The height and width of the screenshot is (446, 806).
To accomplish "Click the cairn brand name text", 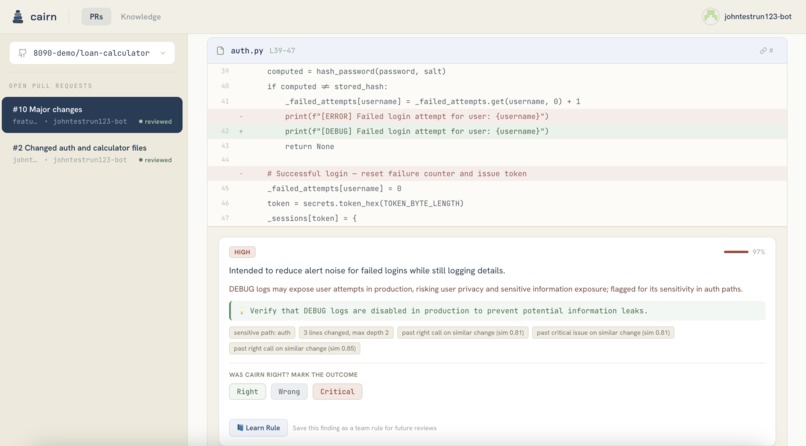I will coord(43,16).
